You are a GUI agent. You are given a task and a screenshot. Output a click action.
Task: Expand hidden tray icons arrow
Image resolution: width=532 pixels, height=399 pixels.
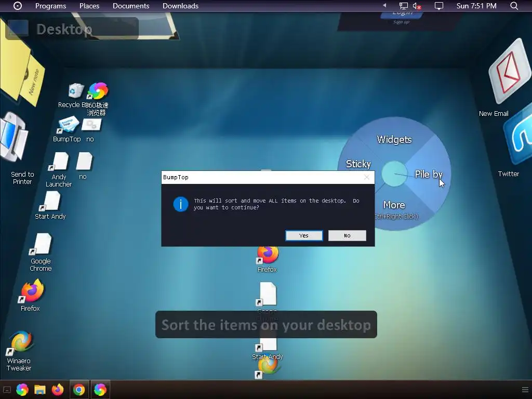[384, 5]
